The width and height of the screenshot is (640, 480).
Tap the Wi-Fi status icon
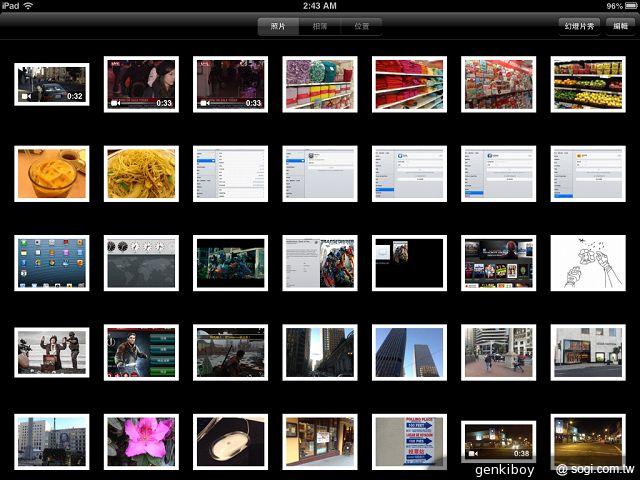28,6
